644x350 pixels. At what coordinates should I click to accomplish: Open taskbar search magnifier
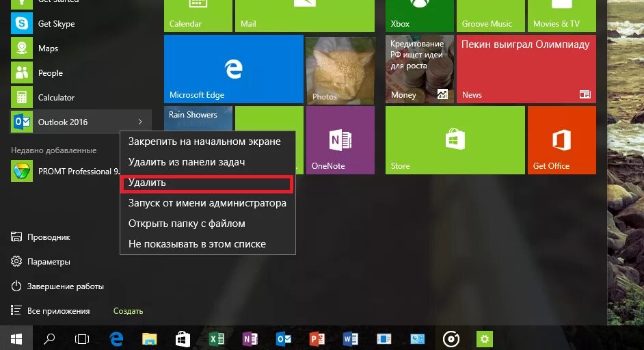tap(49, 339)
